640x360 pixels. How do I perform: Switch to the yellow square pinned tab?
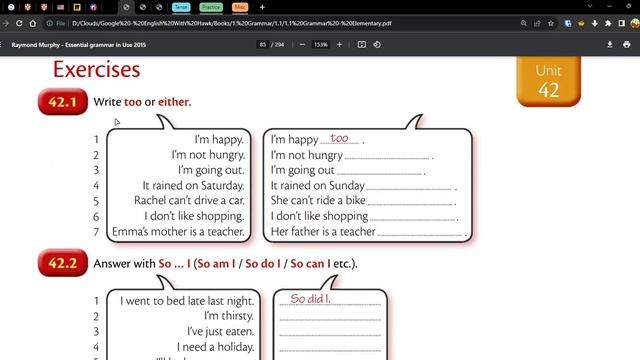(77, 7)
